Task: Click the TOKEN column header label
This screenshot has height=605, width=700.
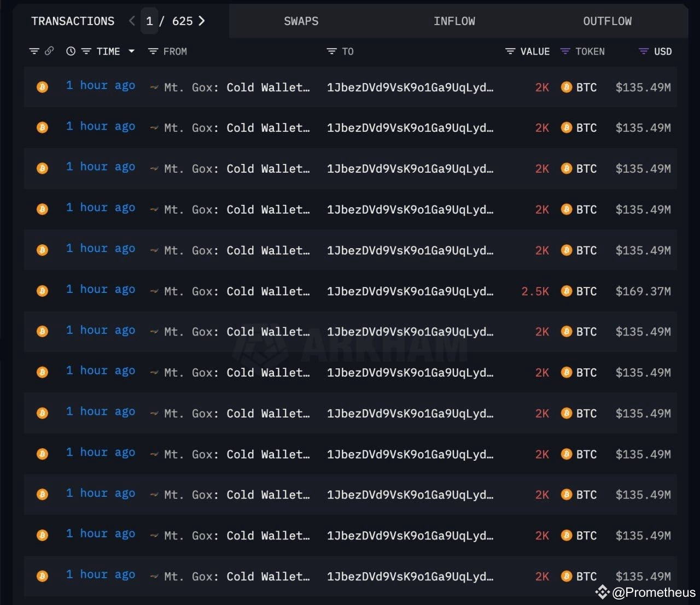Action: click(590, 51)
